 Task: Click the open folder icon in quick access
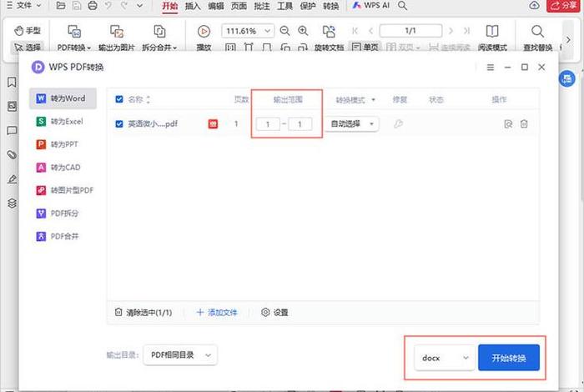click(61, 6)
